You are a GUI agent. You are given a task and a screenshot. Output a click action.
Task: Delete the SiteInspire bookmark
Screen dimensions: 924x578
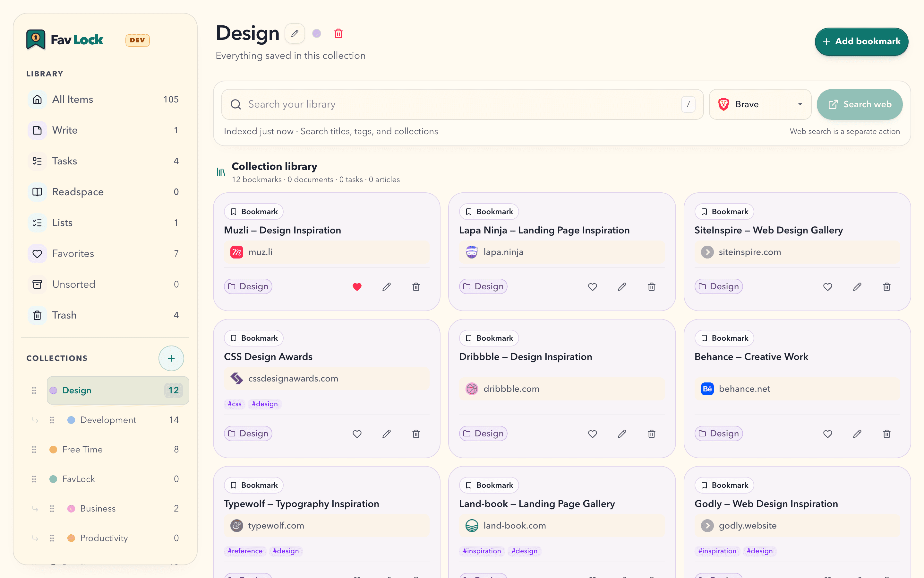coord(886,287)
